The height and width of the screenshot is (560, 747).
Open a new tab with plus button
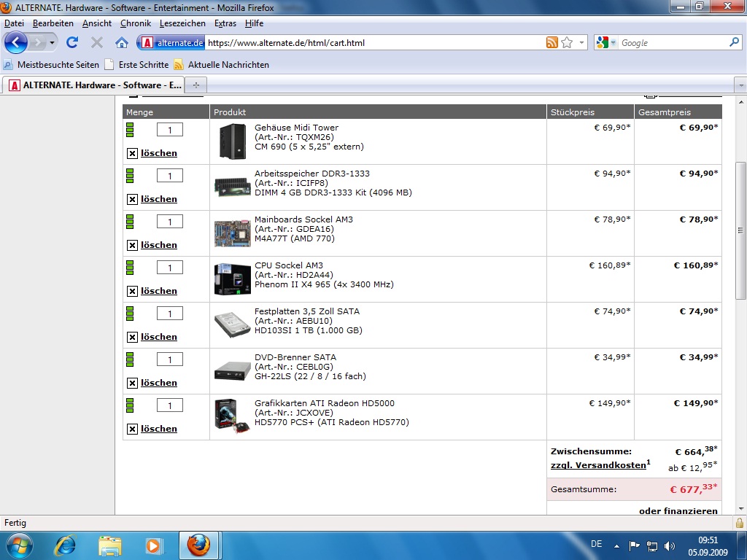tap(196, 85)
